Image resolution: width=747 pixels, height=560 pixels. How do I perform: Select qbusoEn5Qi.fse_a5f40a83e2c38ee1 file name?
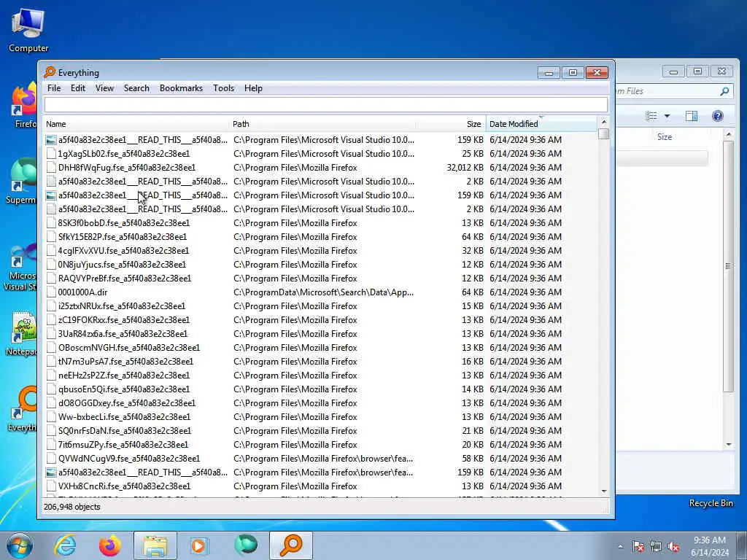click(x=124, y=389)
